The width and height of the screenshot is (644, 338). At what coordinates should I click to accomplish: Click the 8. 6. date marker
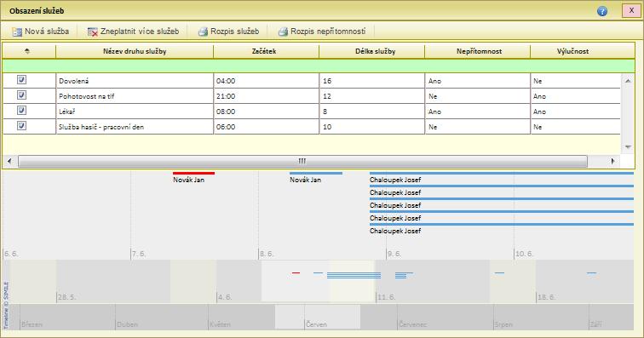coord(267,254)
